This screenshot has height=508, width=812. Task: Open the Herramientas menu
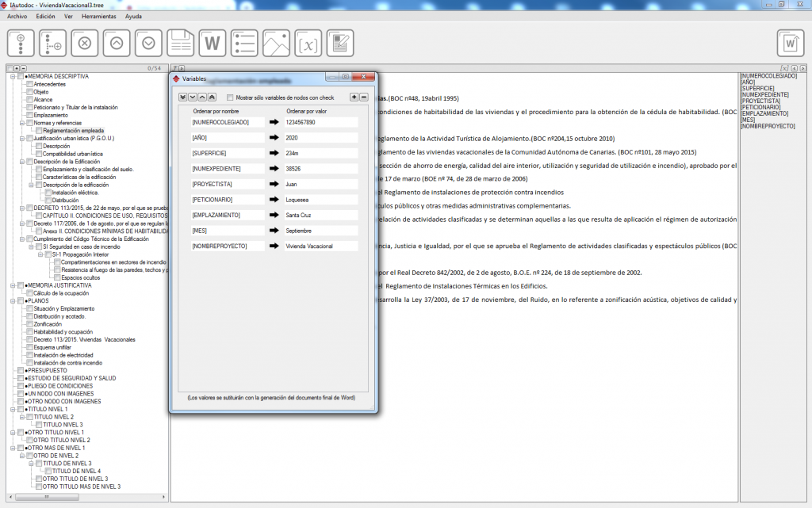[x=99, y=16]
